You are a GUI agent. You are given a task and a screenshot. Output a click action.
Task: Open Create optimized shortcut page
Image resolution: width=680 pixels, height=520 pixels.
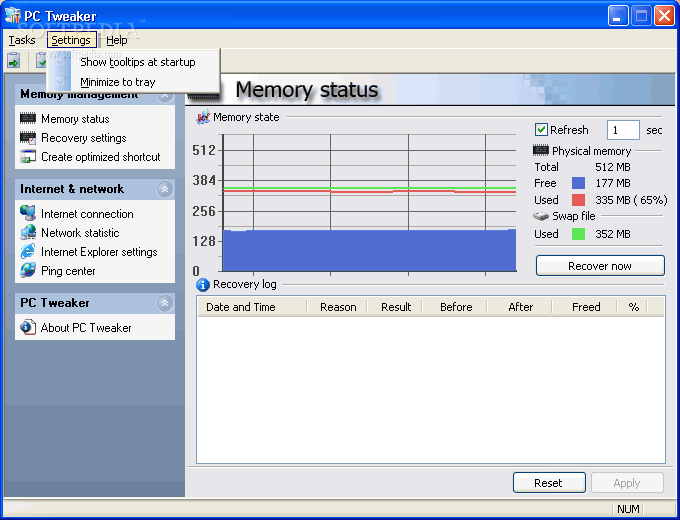[101, 157]
